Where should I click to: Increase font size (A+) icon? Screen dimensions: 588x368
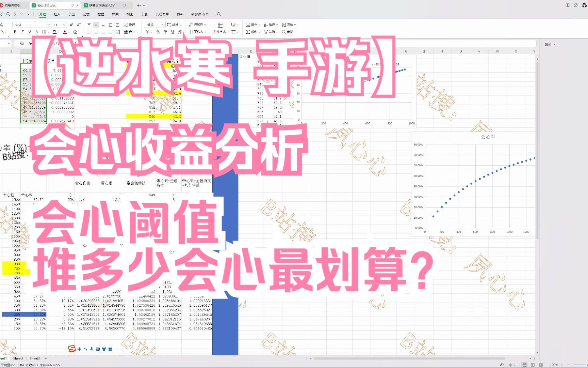(x=71, y=25)
